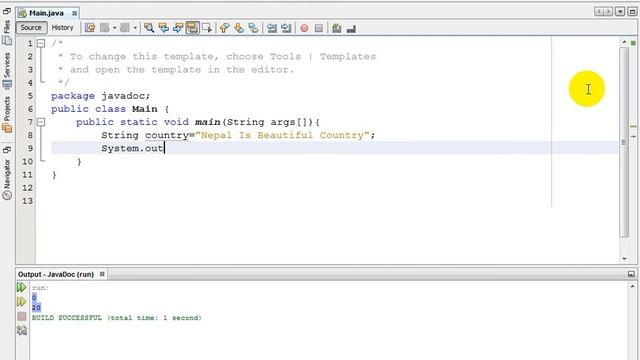Switch to Source view

(x=31, y=28)
